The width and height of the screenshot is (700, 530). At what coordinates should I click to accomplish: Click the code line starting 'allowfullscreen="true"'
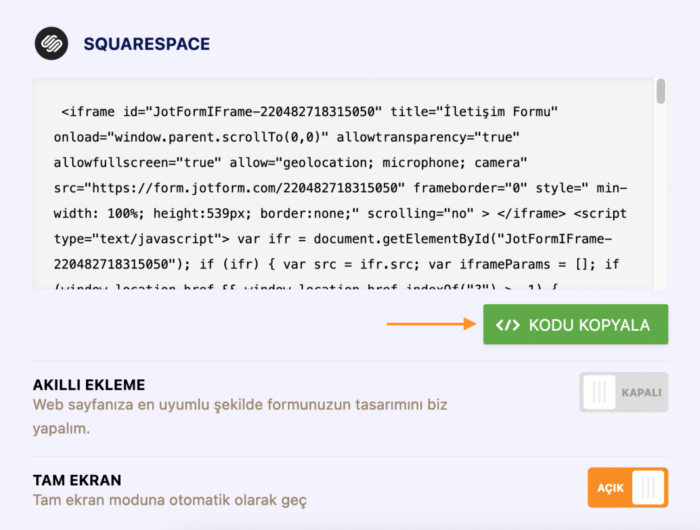[290, 163]
